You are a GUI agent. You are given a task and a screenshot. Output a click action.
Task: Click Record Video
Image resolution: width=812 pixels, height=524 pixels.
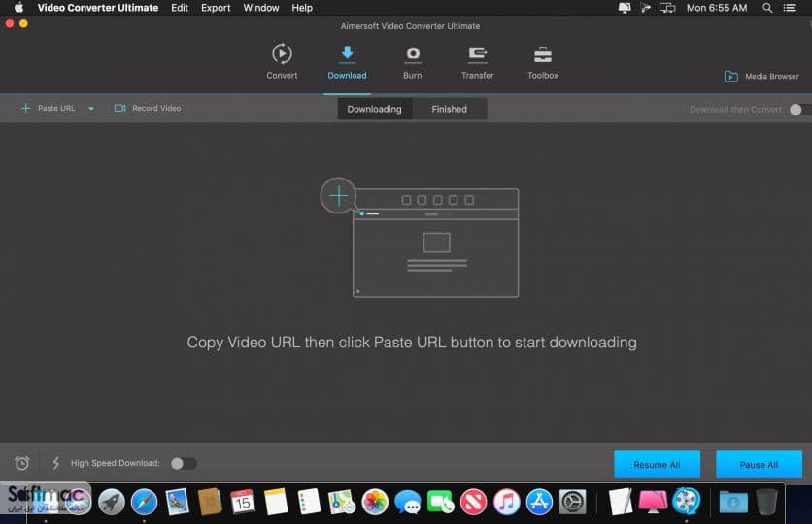148,108
